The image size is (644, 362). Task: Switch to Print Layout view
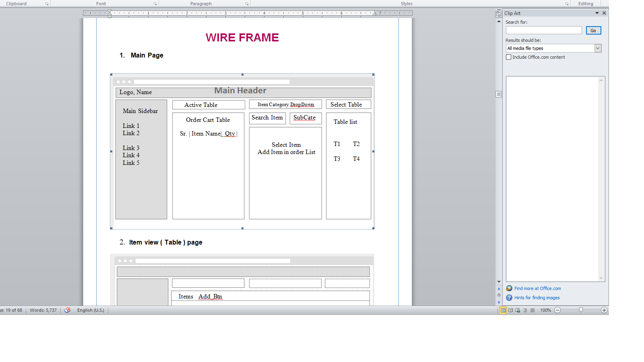coord(503,310)
